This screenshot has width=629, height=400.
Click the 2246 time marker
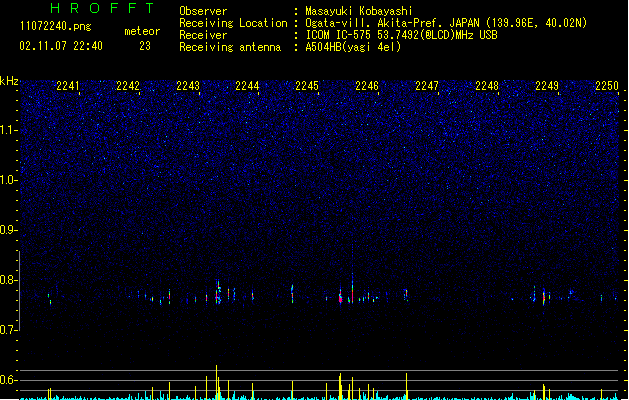click(367, 86)
